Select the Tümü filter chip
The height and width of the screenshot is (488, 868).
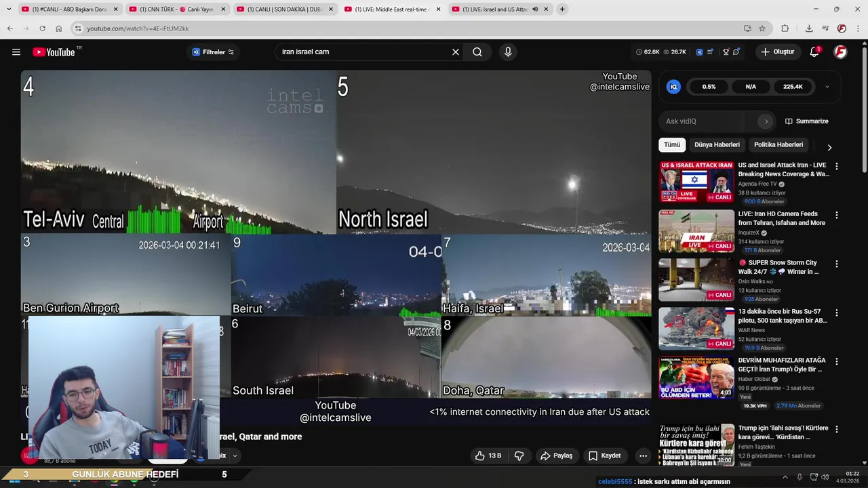(x=672, y=145)
